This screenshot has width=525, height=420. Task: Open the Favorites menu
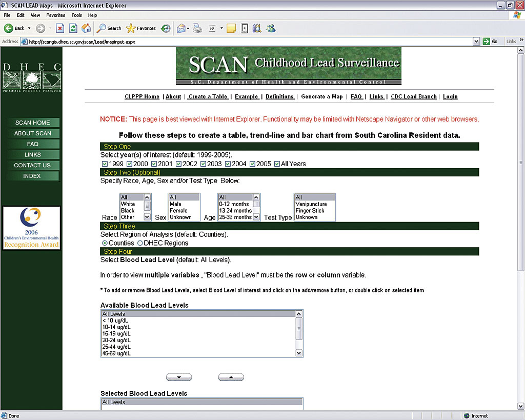pos(55,15)
